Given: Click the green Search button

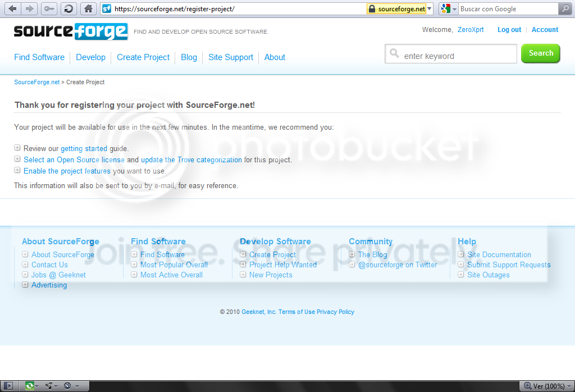Looking at the screenshot, I should point(541,53).
